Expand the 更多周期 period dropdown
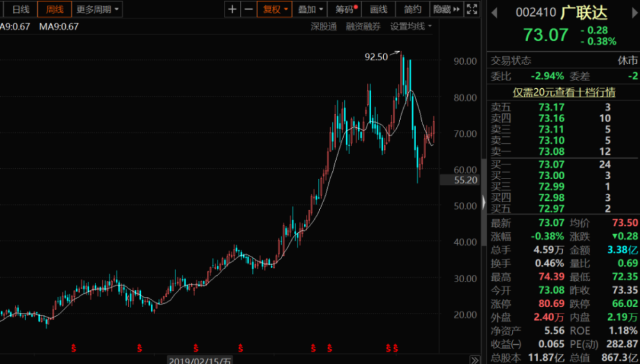Screen dimensions: 640x364 (97, 9)
